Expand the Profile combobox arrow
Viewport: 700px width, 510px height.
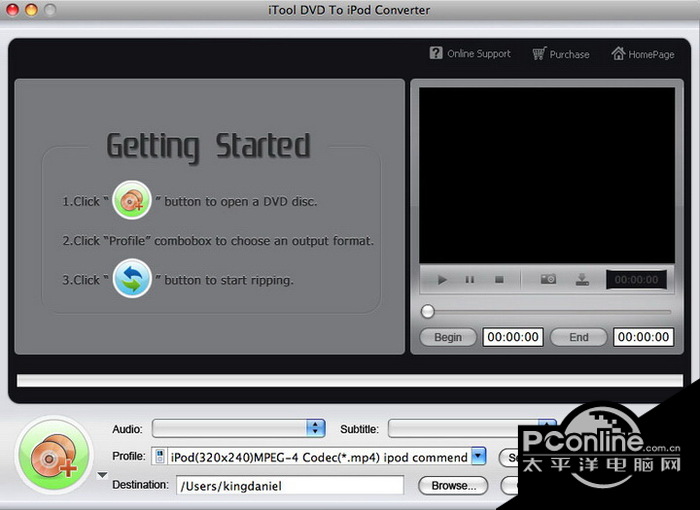479,456
